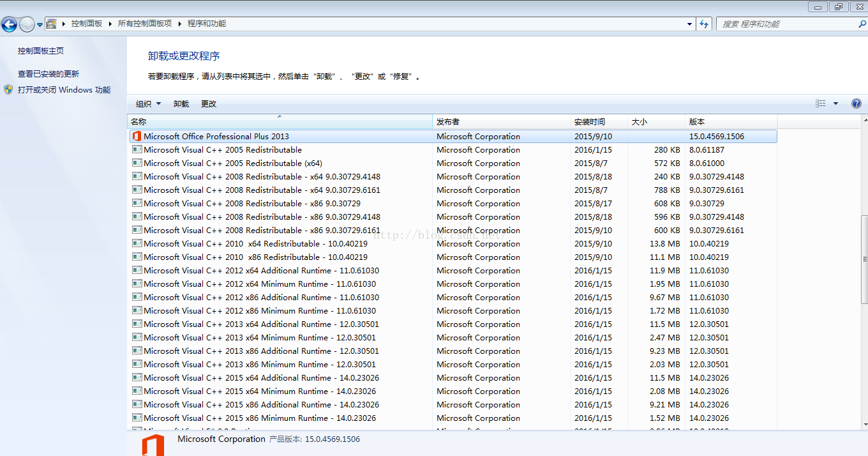Expand breadcrumb arrow after 控制面板

[x=110, y=24]
